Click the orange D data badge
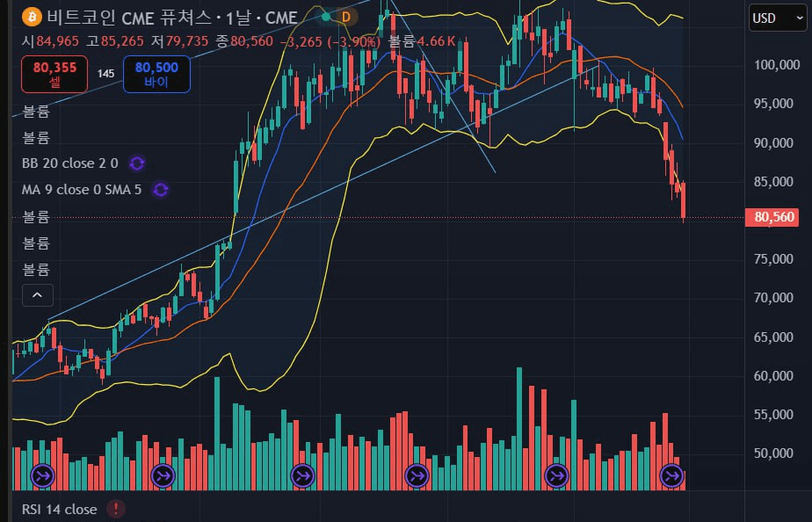The height and width of the screenshot is (522, 812). 345,17
